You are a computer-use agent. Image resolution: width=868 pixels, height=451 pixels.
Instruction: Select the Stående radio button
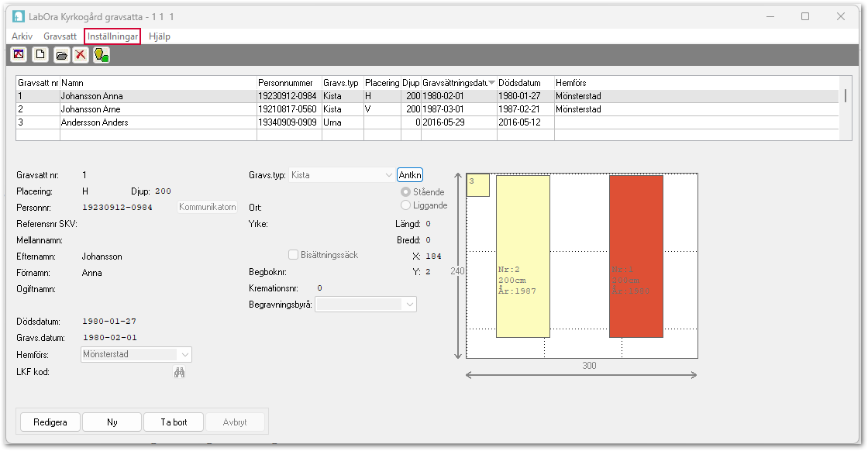(x=405, y=191)
